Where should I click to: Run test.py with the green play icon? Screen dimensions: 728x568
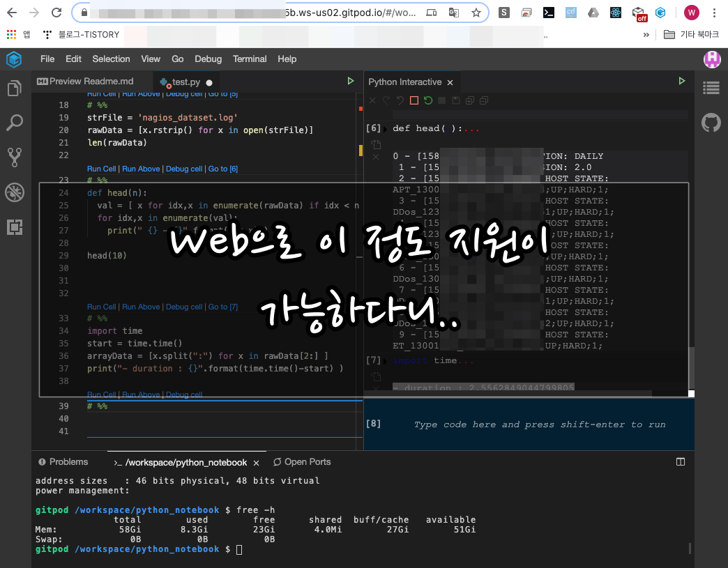coord(351,82)
